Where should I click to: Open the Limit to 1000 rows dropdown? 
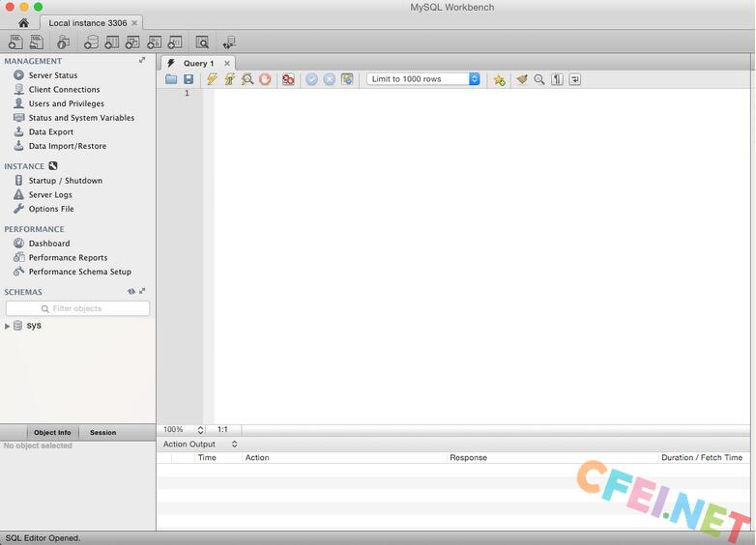click(423, 79)
